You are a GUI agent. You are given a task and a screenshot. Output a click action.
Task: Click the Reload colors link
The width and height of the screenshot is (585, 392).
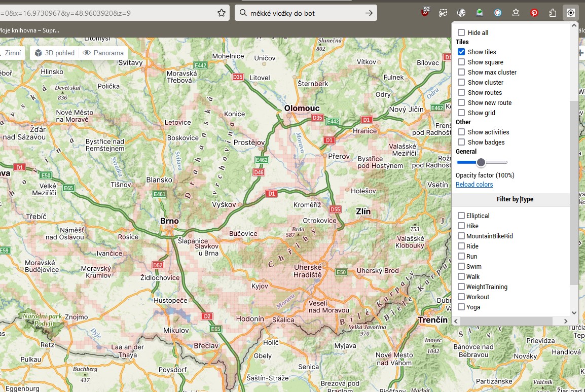tap(474, 184)
